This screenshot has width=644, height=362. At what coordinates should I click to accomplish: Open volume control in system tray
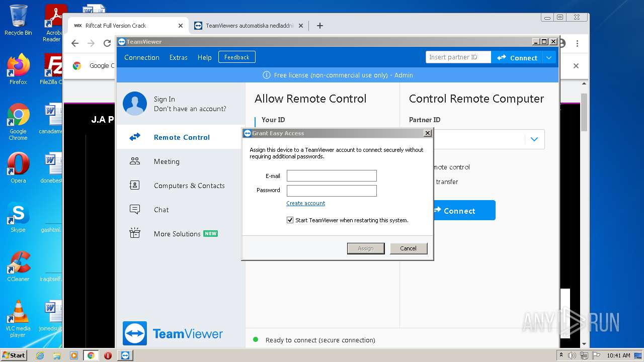tap(572, 355)
